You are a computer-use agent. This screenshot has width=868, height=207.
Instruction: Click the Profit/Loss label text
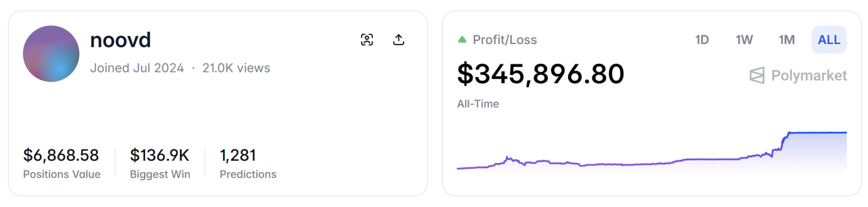pos(505,40)
